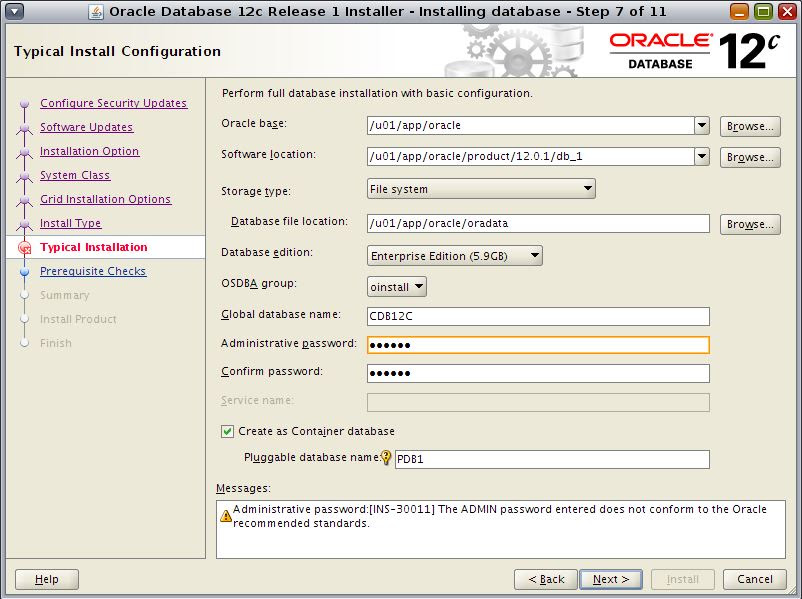Toggle Create as Container database checkbox
This screenshot has width=802, height=599.
(227, 431)
